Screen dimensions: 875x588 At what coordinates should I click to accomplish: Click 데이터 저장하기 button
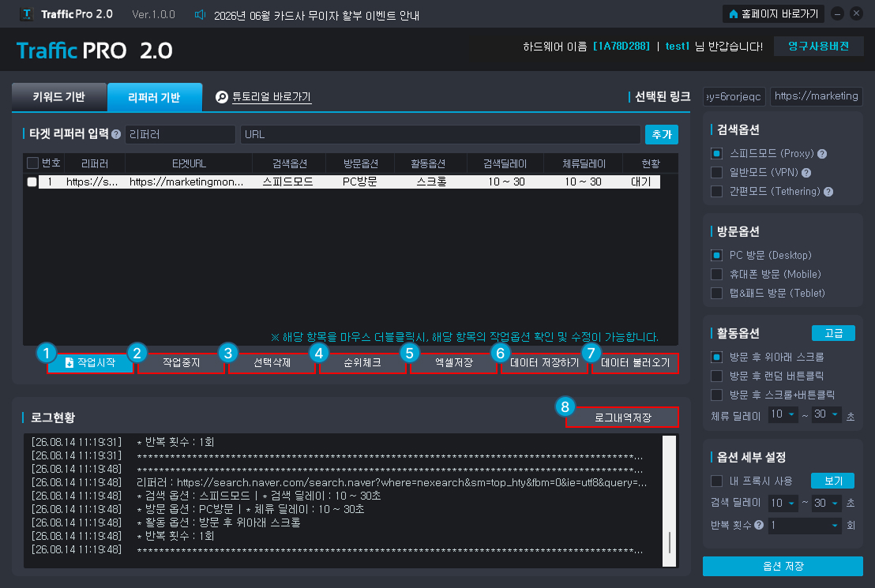tap(545, 362)
